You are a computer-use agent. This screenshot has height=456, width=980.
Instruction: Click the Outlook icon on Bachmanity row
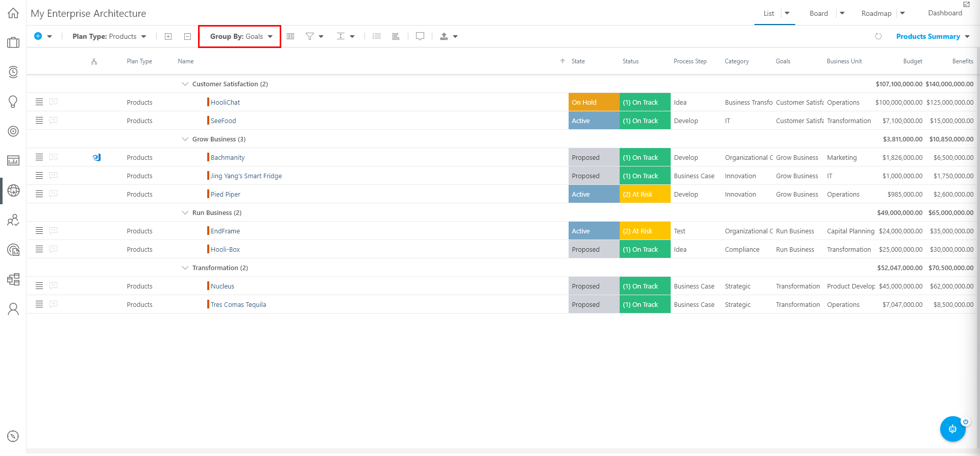coord(96,157)
